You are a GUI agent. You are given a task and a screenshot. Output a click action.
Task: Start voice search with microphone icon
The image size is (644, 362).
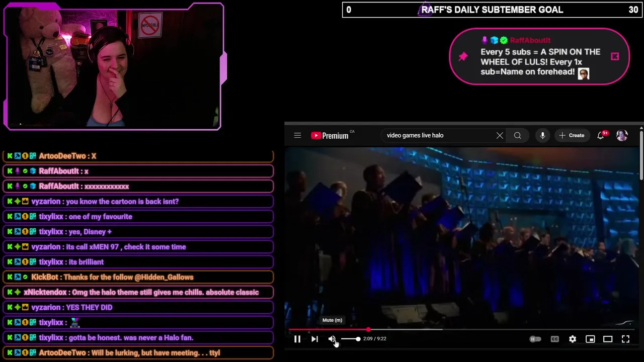[542, 135]
